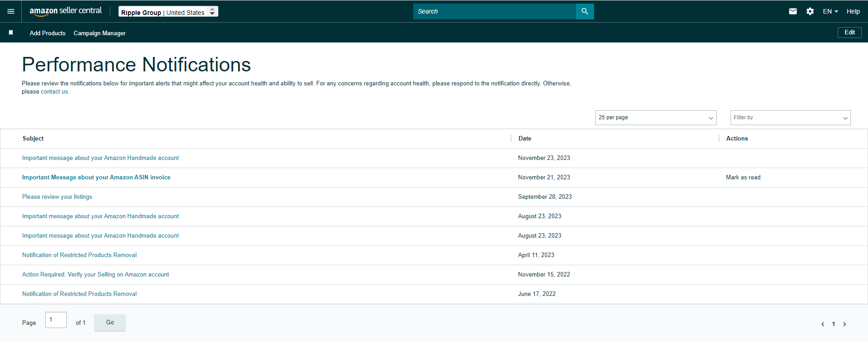Open the EN language dropdown
Screen dimensions: 868x342
[830, 11]
